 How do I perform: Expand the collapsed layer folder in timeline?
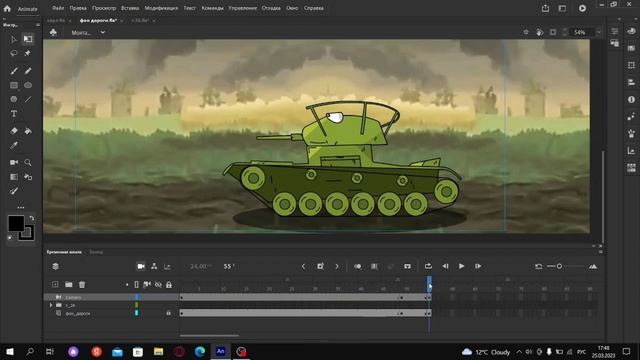pyautogui.click(x=51, y=305)
